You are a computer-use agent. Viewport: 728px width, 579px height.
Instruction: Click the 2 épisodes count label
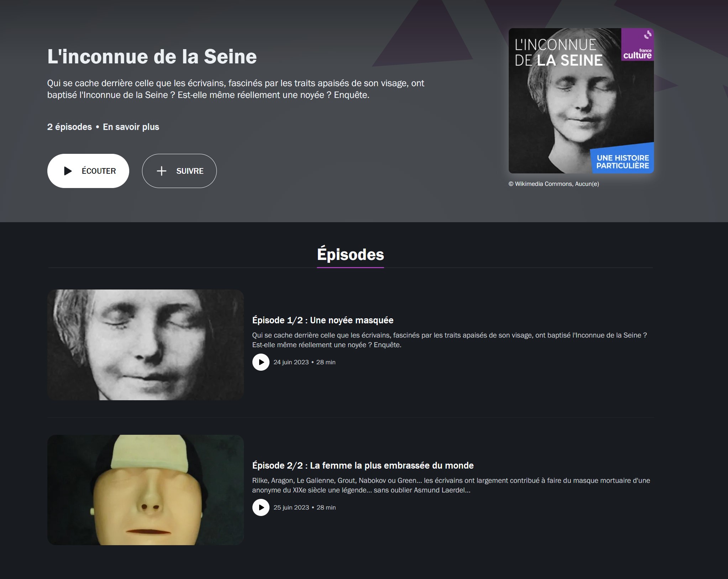pyautogui.click(x=69, y=127)
